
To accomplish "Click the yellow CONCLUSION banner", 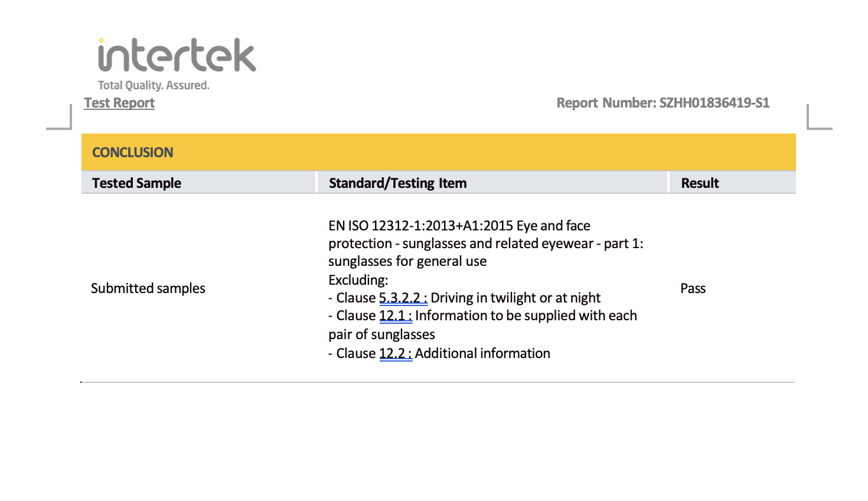I will click(438, 152).
